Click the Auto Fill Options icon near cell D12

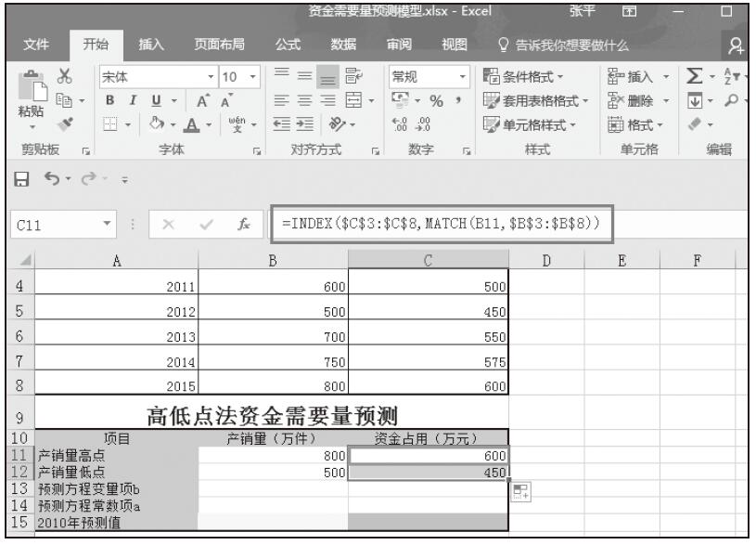pos(520,493)
